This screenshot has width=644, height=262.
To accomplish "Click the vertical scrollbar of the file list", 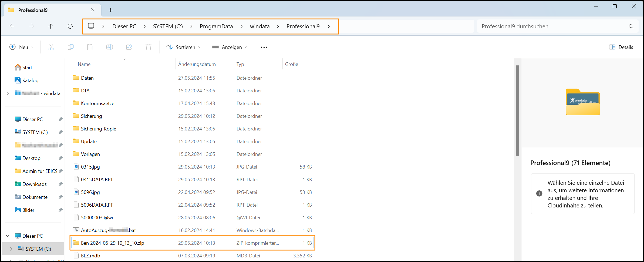I will coord(517,110).
